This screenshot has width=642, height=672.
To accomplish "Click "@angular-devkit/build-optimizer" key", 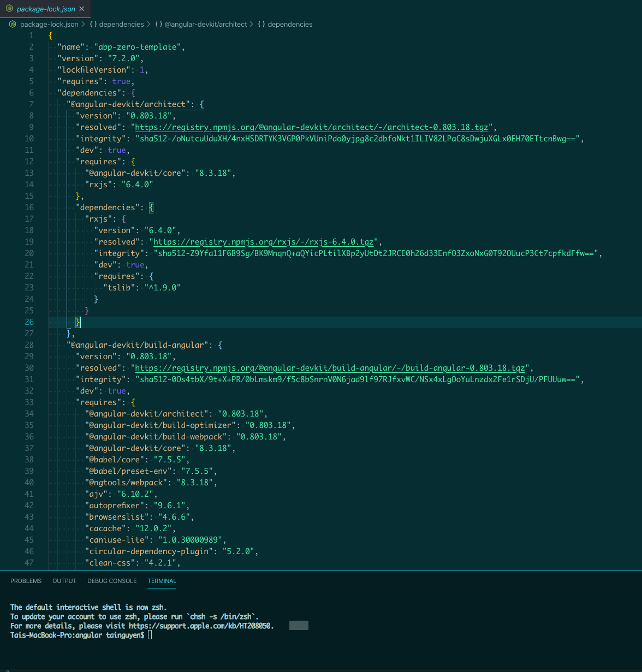I will 160,425.
